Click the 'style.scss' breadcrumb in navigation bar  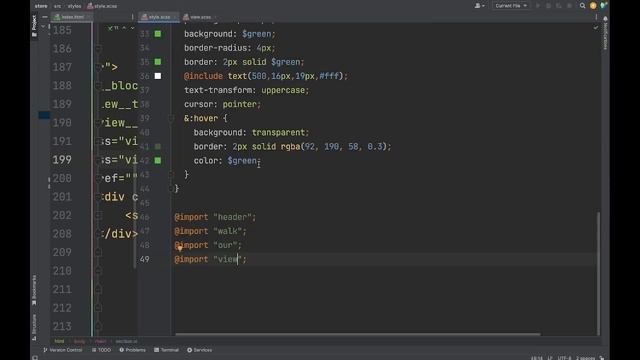[102, 6]
